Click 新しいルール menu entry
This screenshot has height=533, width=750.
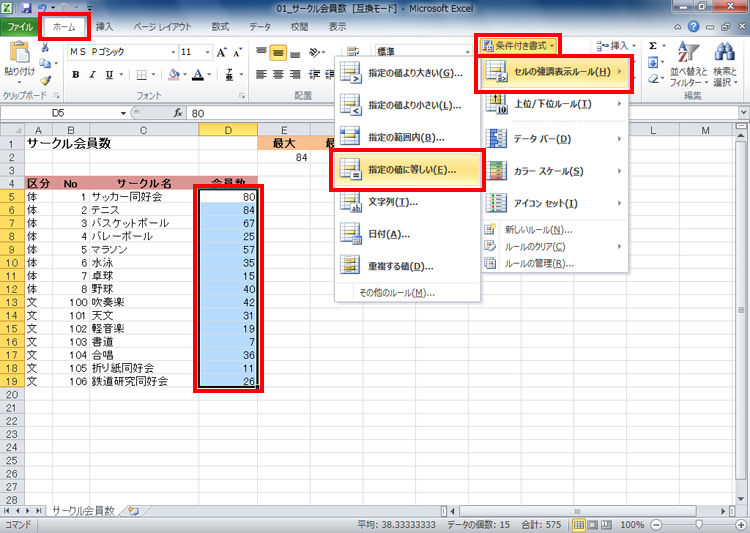pos(554,230)
